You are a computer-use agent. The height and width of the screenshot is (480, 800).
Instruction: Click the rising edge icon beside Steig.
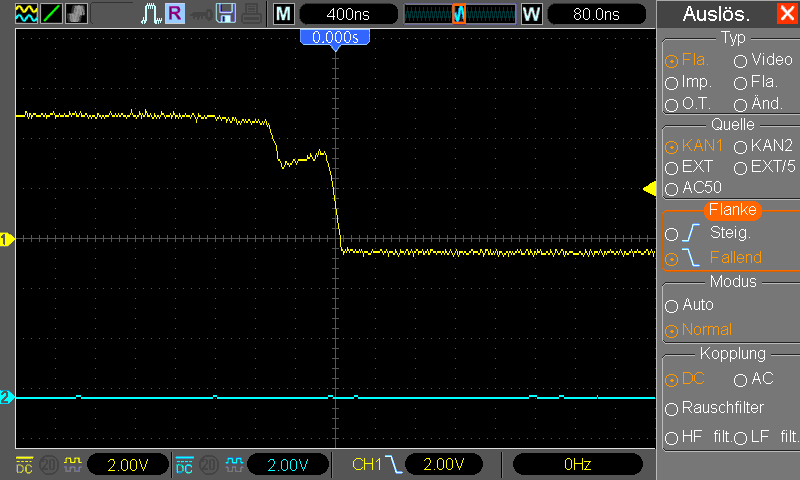(x=691, y=233)
